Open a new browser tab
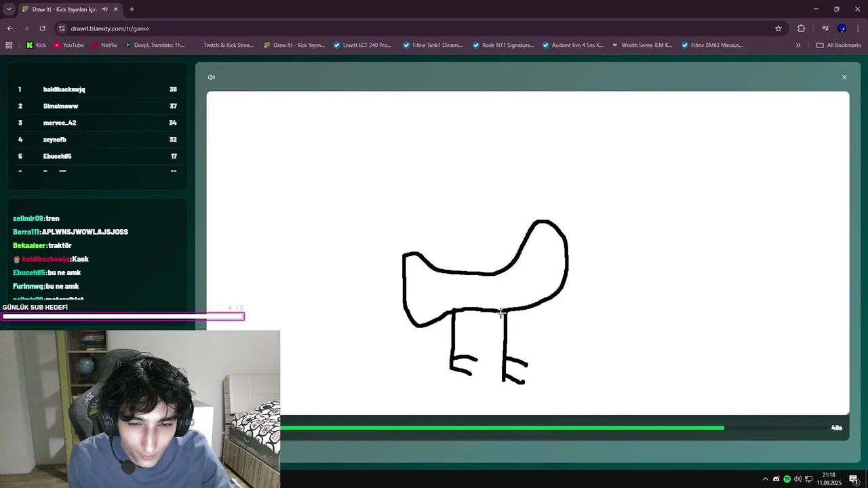The height and width of the screenshot is (488, 868). 132,9
